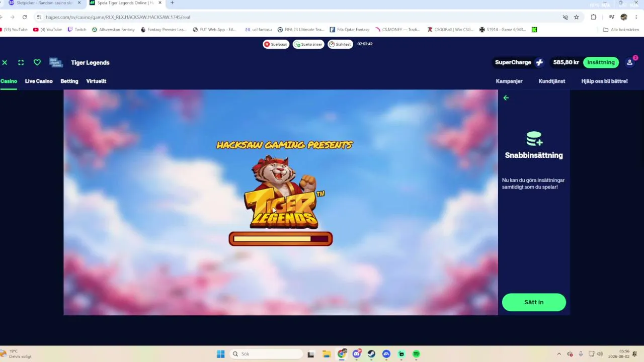Open the FIFA 23 Ultimate Team bookmark

301,30
